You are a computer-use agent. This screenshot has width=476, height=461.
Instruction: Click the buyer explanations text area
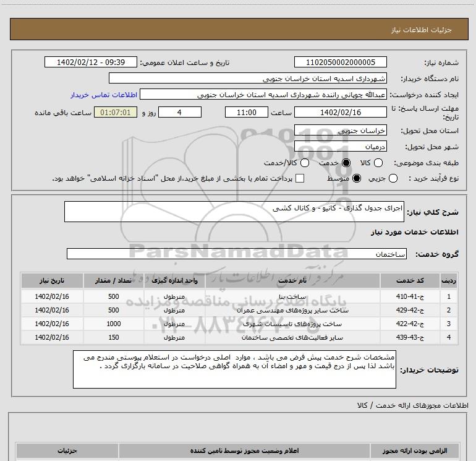(234, 369)
